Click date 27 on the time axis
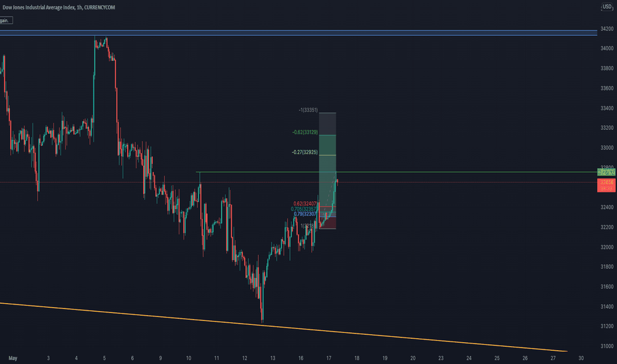The height and width of the screenshot is (364, 617). tap(553, 358)
